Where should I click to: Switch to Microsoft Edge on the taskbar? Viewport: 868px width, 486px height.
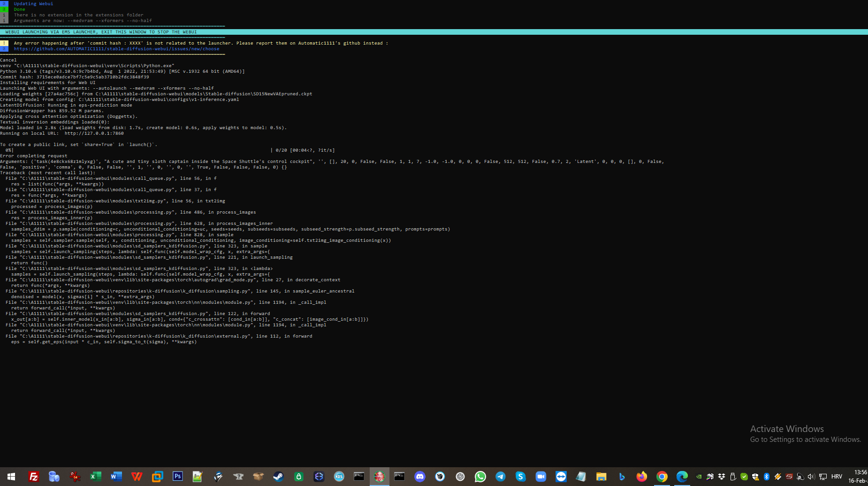[x=682, y=477]
